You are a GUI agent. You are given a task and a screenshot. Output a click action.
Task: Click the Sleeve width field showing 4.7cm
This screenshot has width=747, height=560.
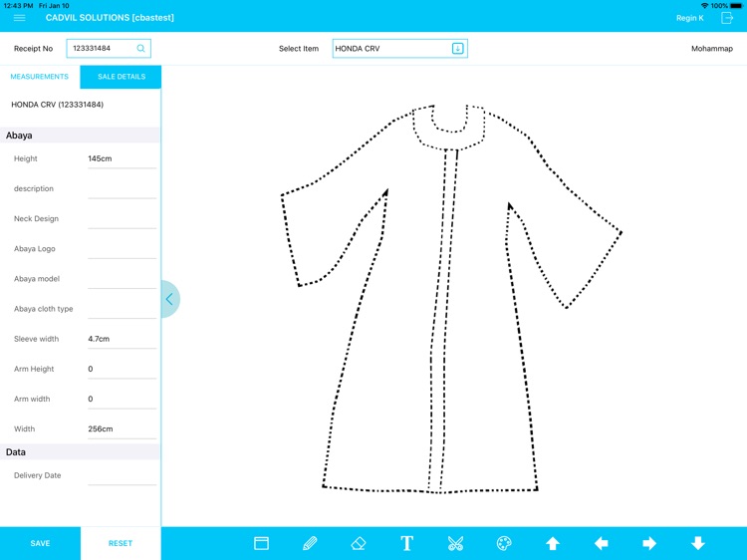click(x=122, y=339)
